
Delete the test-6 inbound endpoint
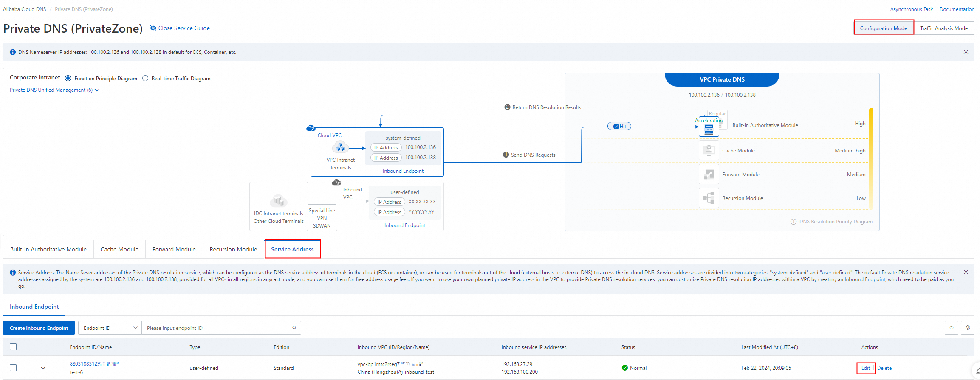point(884,368)
